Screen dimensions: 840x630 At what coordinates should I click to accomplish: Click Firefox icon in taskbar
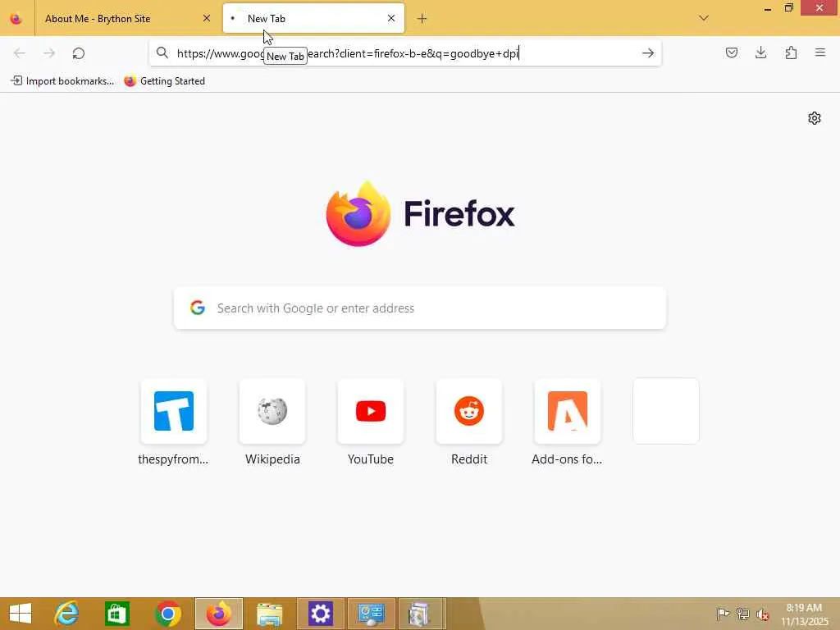click(218, 614)
